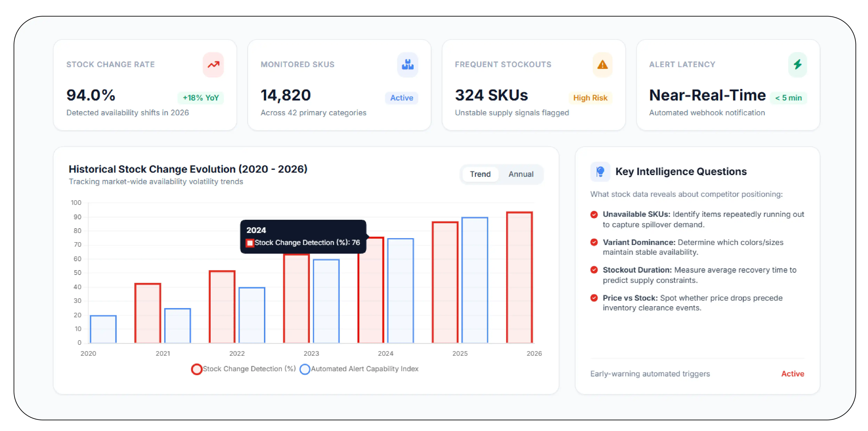Click the lightbulb icon beside Key Intelligence Questions
The height and width of the screenshot is (431, 868).
600,172
